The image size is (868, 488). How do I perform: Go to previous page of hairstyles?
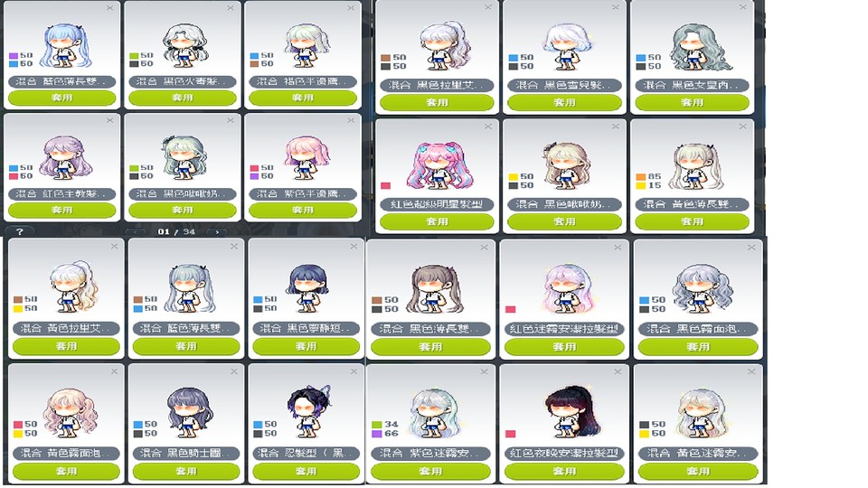(136, 232)
